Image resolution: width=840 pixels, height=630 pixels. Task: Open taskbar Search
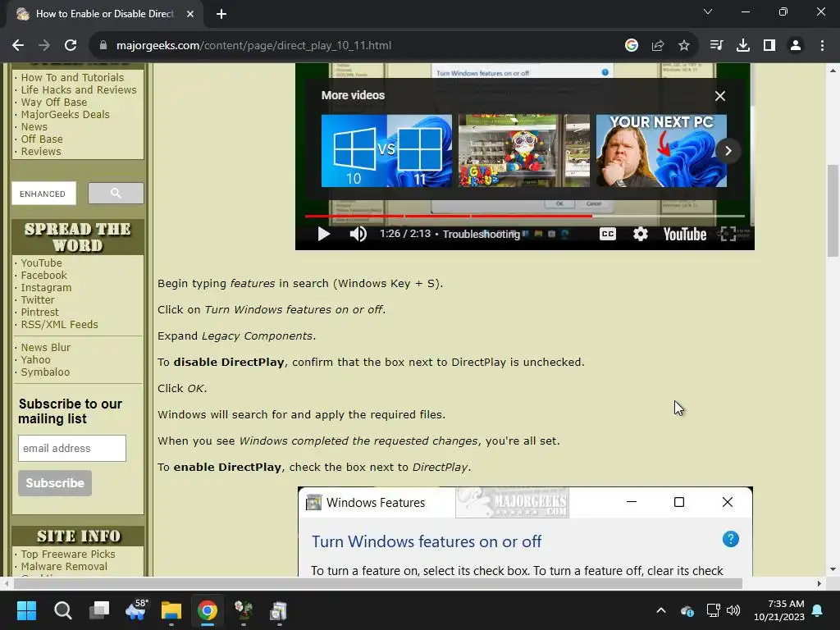(62, 610)
